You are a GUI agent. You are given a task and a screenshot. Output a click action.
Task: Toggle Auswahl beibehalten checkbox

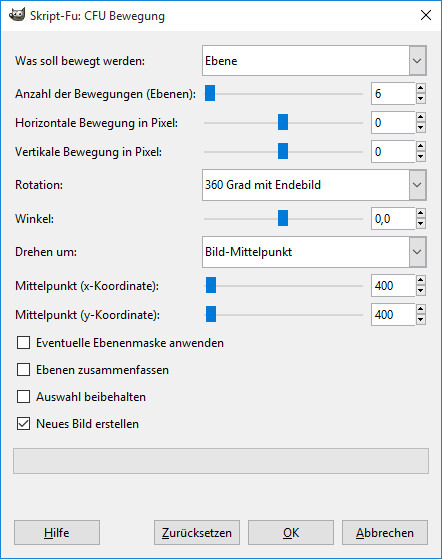click(x=24, y=396)
